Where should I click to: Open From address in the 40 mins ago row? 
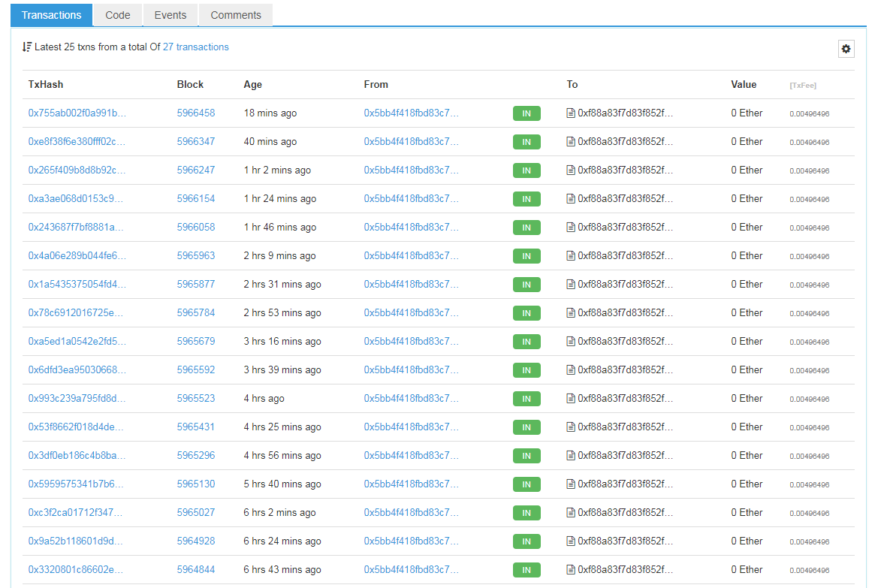click(411, 141)
